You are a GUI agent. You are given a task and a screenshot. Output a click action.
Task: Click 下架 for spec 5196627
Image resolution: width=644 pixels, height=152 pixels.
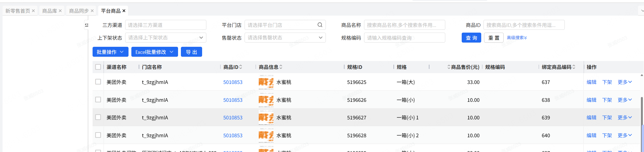(x=607, y=117)
